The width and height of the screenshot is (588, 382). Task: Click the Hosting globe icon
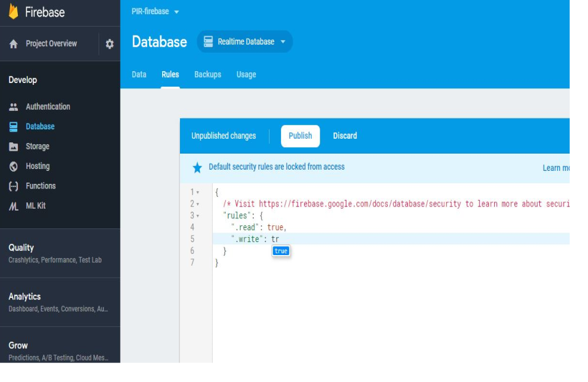pos(14,166)
